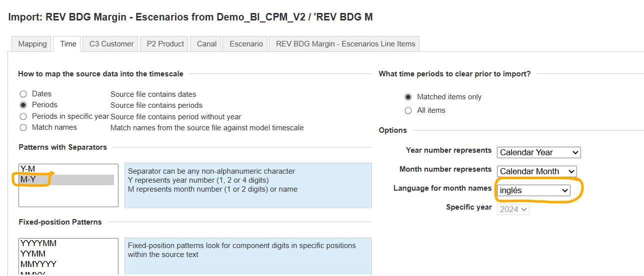This screenshot has height=276, width=644.
Task: Open the Canal tab
Action: (x=206, y=44)
